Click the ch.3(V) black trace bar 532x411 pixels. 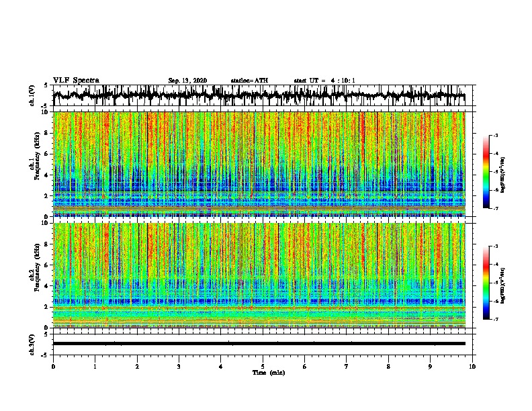(259, 344)
